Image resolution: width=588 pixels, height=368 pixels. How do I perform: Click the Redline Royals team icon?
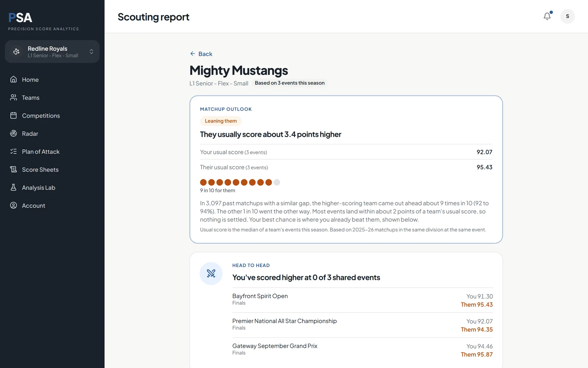click(x=16, y=52)
